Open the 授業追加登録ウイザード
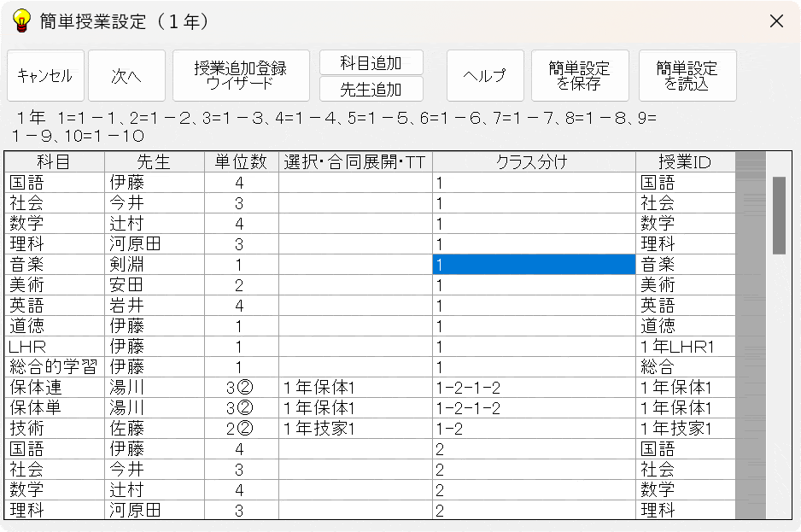Screen dimensions: 801x532 point(239,76)
